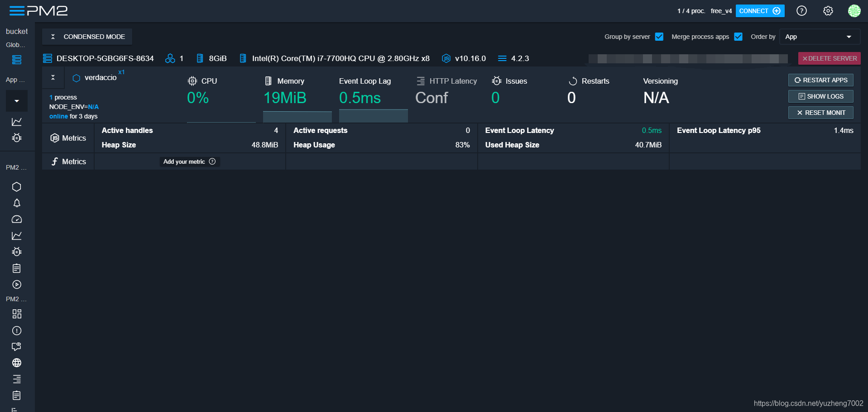
Task: Open play circle icon in sidebar
Action: [17, 284]
